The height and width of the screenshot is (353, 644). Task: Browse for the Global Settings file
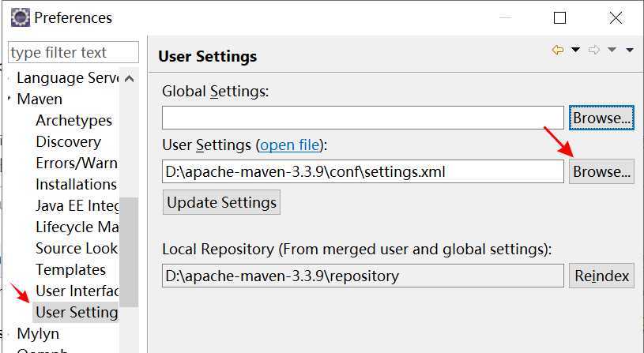(x=601, y=118)
